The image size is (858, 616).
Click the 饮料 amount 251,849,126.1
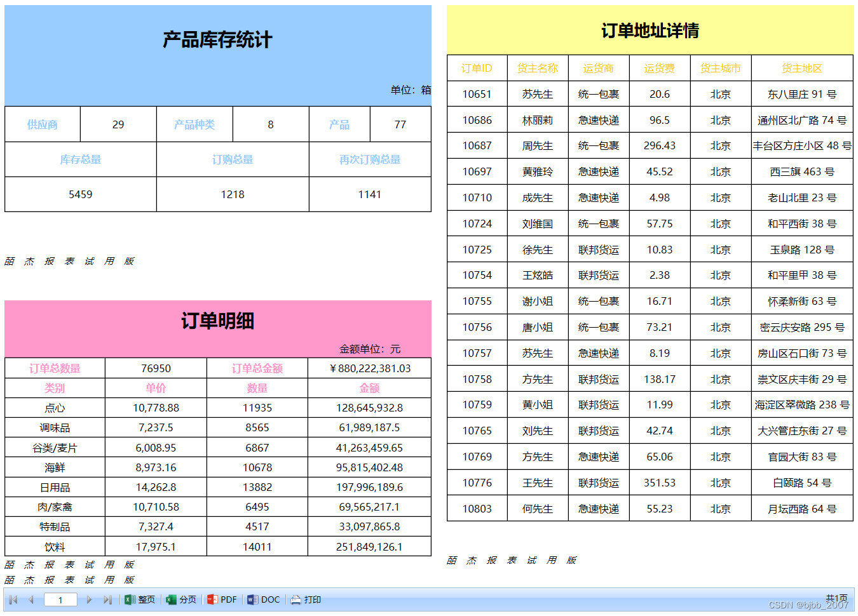tap(370, 547)
